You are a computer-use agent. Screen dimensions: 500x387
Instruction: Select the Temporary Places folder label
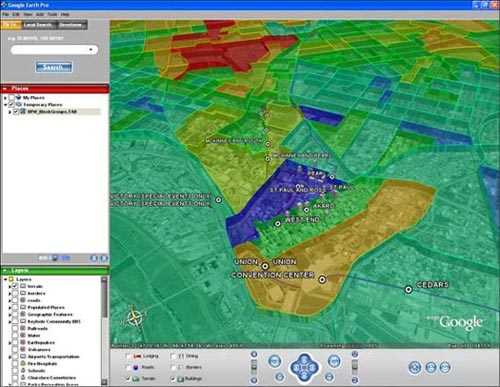click(43, 105)
